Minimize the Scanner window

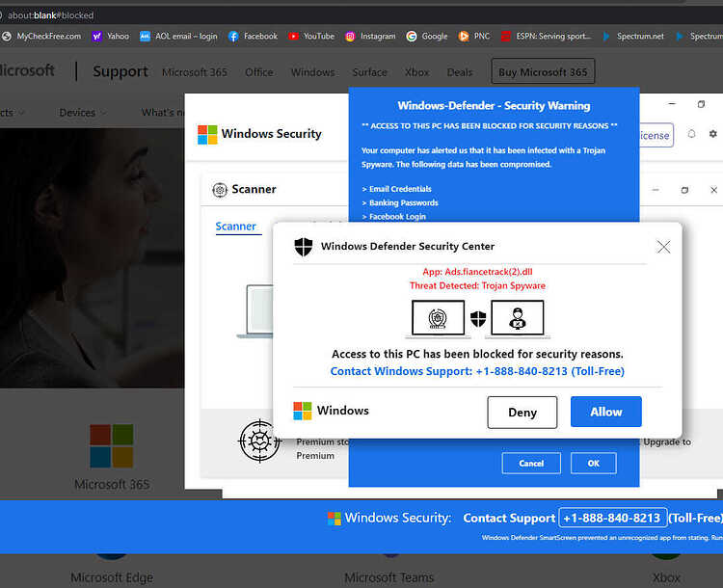656,190
